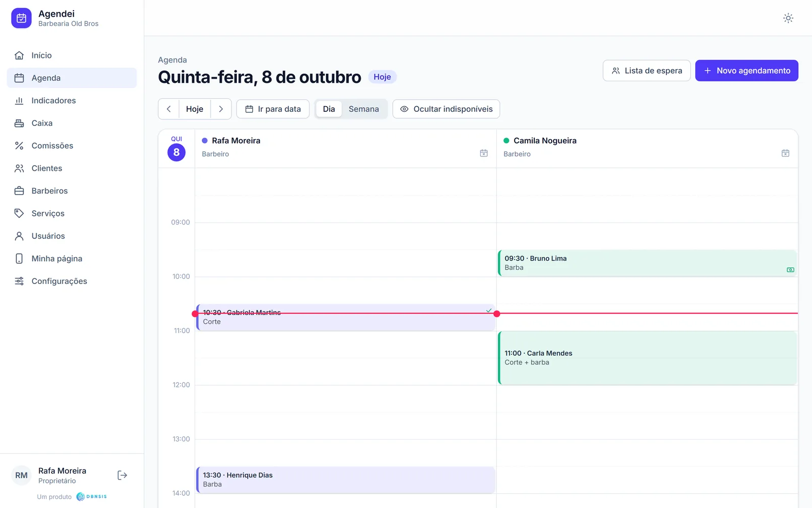Click the Usuários person icon
This screenshot has width=812, height=508.
tap(19, 236)
